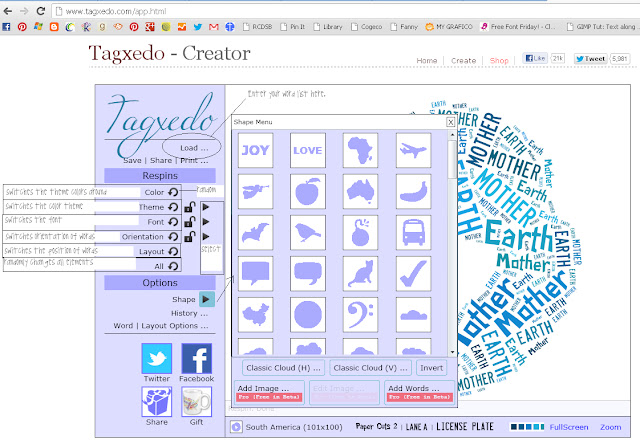Image resolution: width=640 pixels, height=444 pixels.
Task: Go to the Create link
Action: [x=464, y=60]
